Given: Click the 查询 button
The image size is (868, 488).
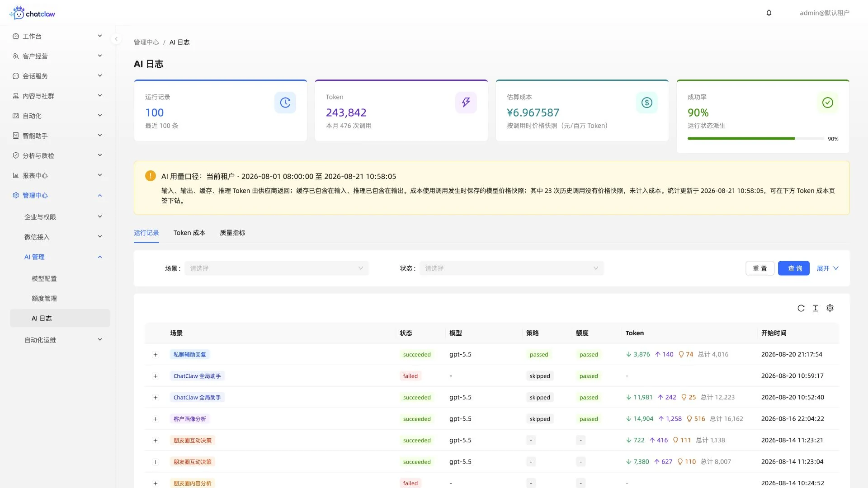Looking at the screenshot, I should click(794, 268).
